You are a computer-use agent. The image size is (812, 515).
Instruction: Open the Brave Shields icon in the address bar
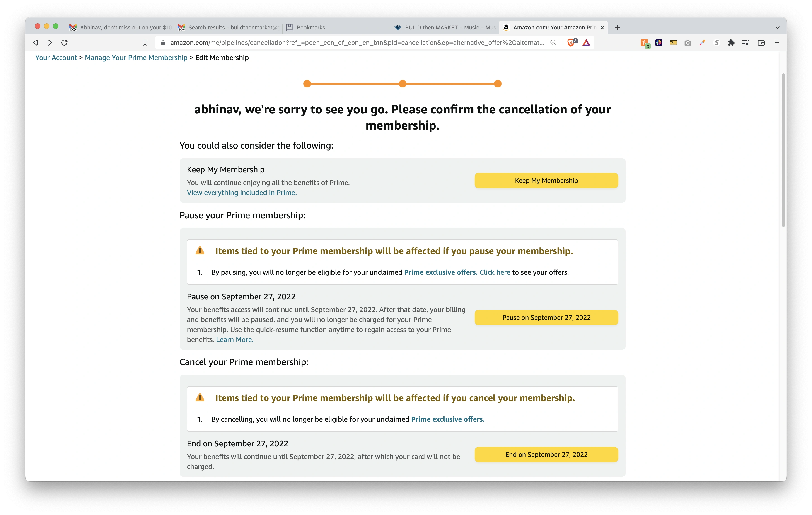(571, 43)
